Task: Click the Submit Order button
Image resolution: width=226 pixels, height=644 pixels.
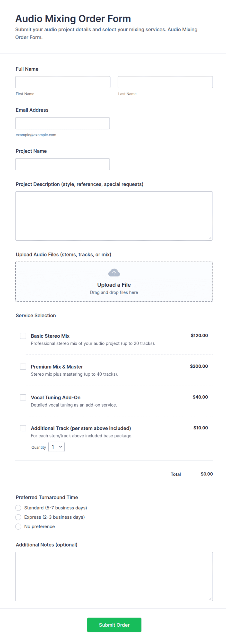Action: 114,625
